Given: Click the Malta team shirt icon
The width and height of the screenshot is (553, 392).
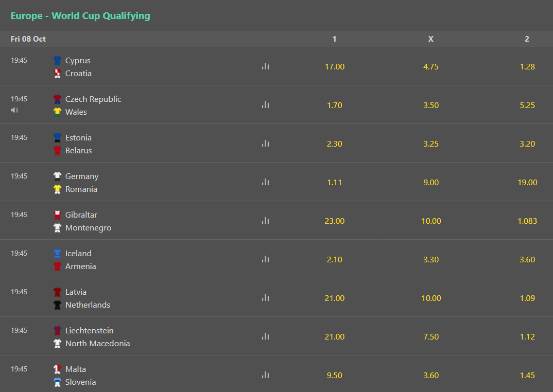Looking at the screenshot, I should click(57, 369).
